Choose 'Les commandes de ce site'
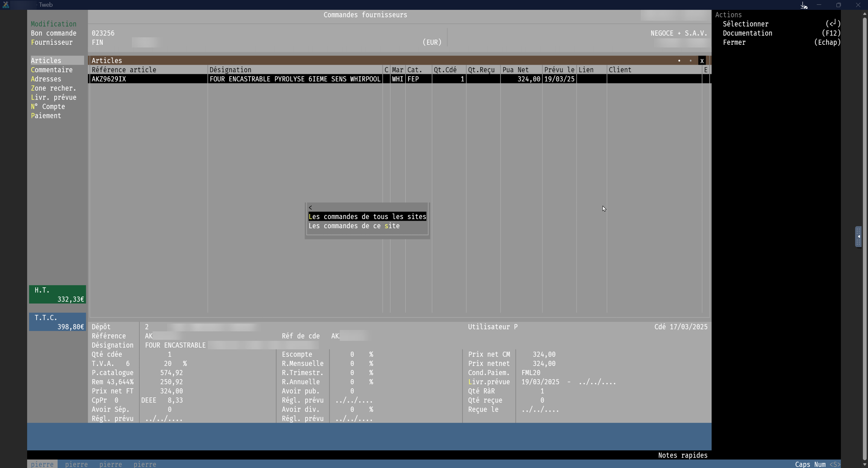 click(x=354, y=226)
